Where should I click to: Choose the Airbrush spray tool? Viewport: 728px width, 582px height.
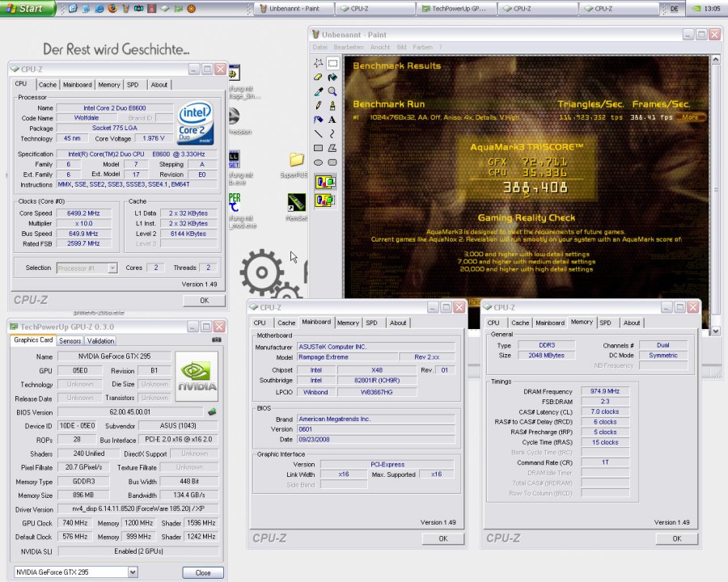(x=318, y=120)
